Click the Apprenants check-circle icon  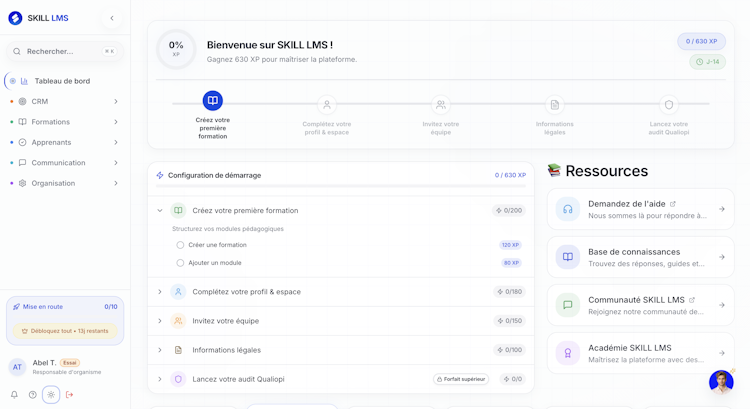[x=22, y=142]
